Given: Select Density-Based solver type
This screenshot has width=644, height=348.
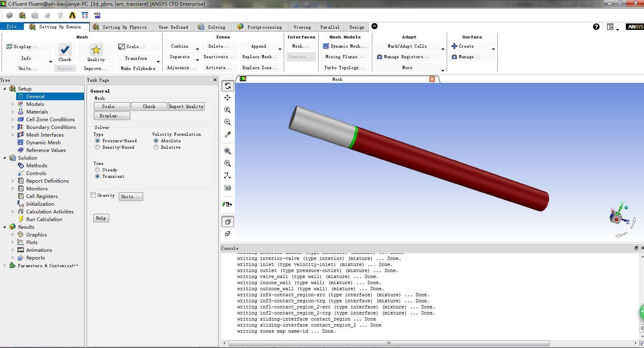Looking at the screenshot, I should click(97, 147).
